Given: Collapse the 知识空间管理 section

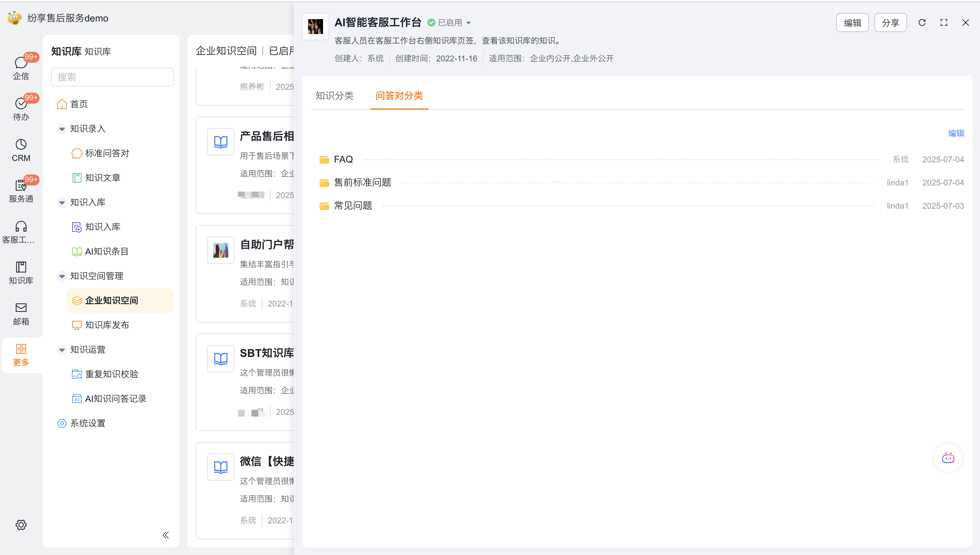Looking at the screenshot, I should click(x=62, y=276).
